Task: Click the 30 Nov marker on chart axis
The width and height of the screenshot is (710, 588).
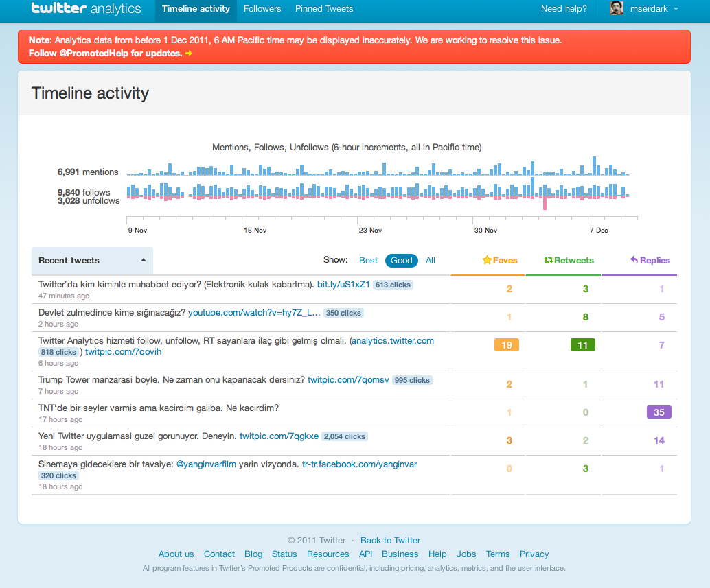Action: point(485,231)
